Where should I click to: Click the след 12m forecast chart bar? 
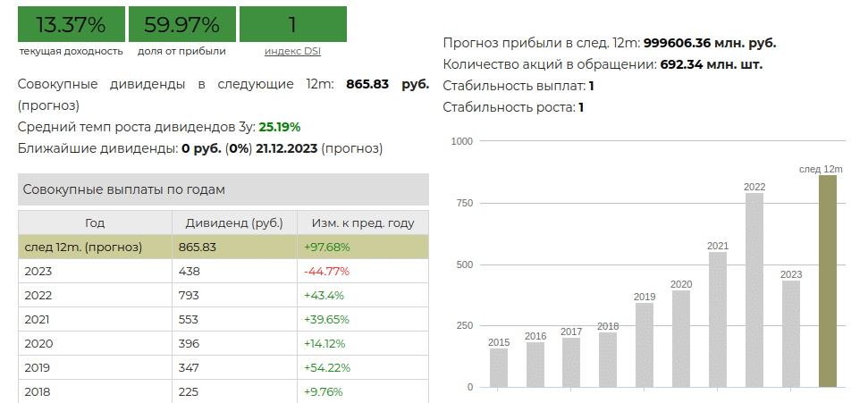click(828, 281)
